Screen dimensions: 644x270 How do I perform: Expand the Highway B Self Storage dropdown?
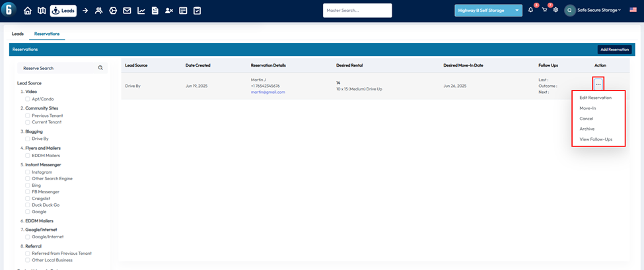pyautogui.click(x=488, y=11)
